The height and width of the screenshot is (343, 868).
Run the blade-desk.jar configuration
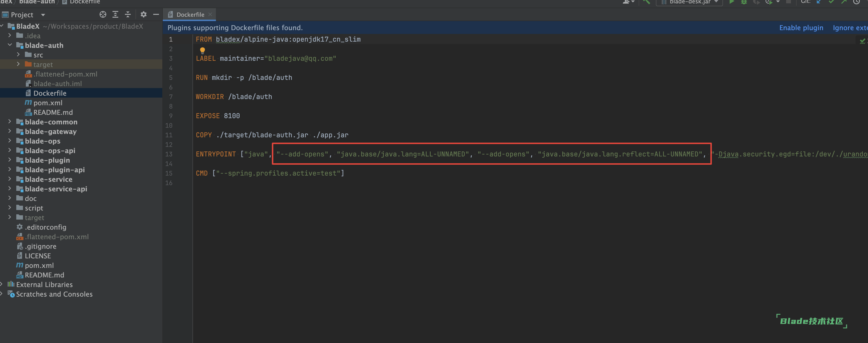pos(732,2)
